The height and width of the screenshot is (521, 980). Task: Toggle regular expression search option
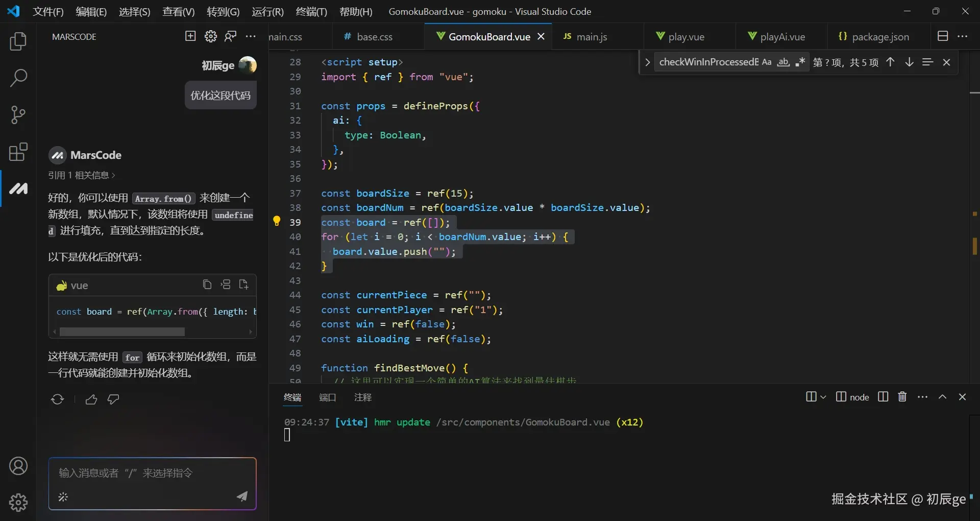(x=800, y=62)
